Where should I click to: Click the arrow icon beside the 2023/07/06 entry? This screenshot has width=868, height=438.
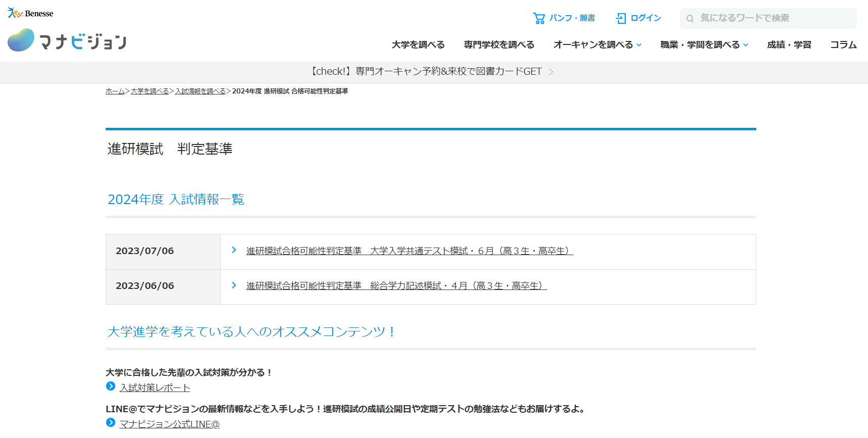click(234, 250)
